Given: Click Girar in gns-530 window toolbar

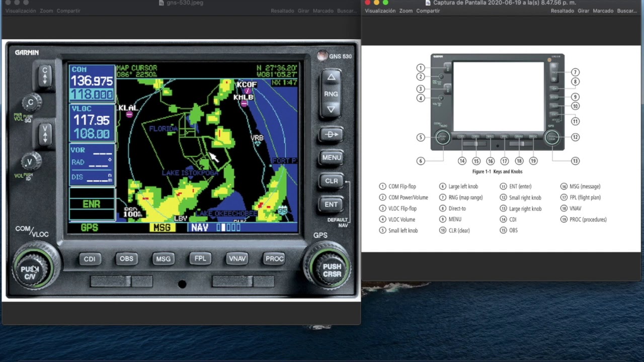Looking at the screenshot, I should 303,11.
